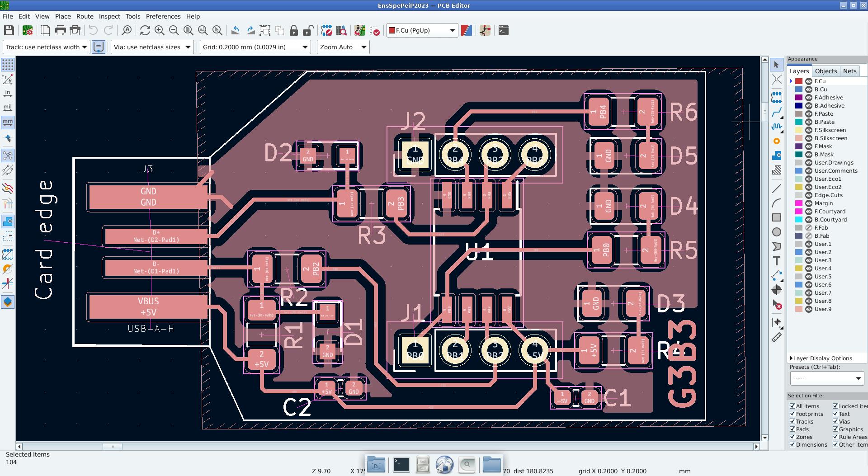The width and height of the screenshot is (868, 476).
Task: Toggle ratsnest display icon
Action: pos(8,156)
